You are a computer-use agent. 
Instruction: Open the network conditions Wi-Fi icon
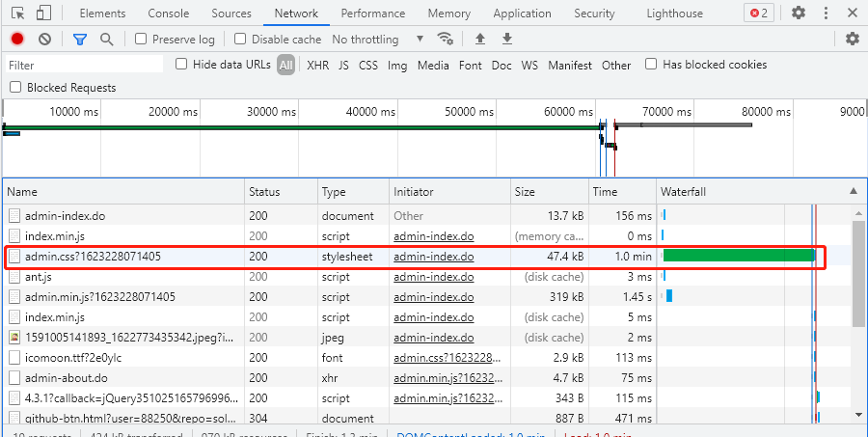(x=446, y=40)
